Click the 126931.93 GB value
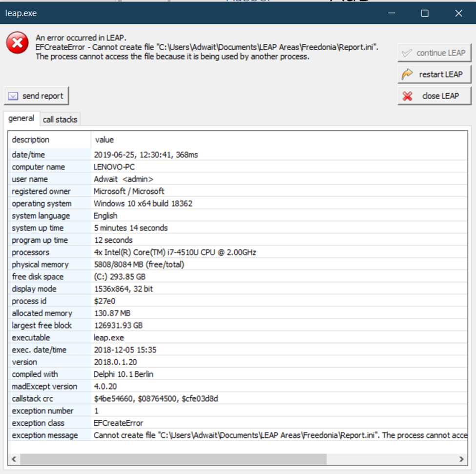 pyautogui.click(x=118, y=326)
